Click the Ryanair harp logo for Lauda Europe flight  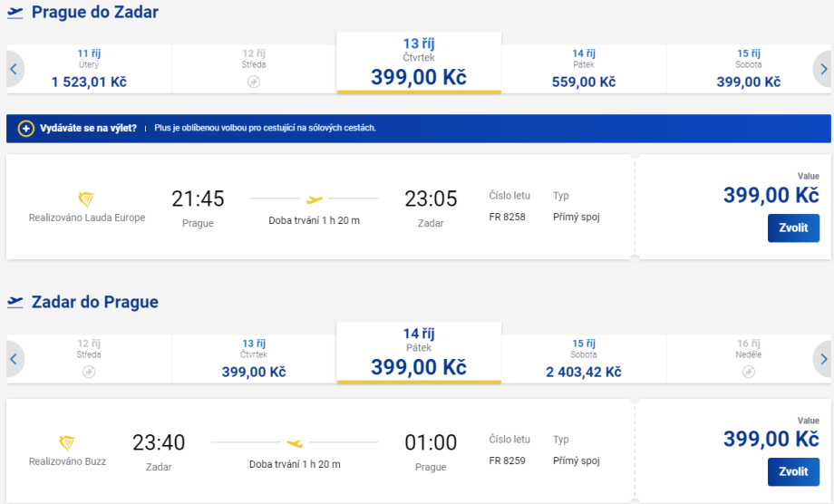87,199
